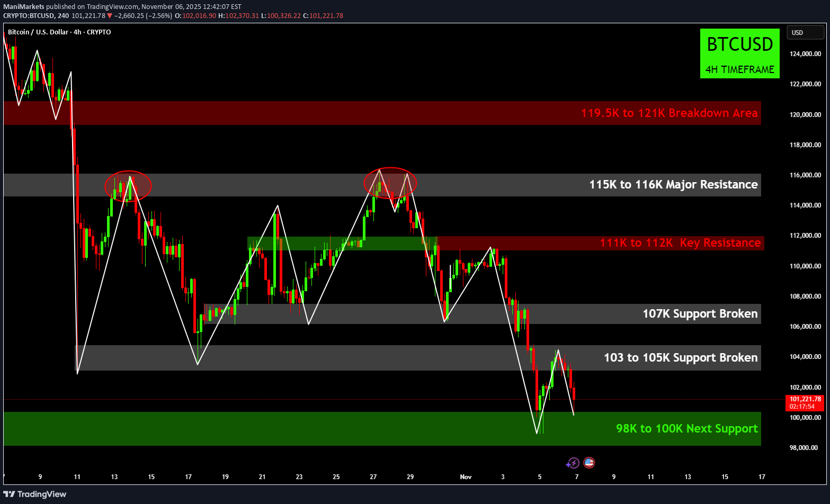Image resolution: width=830 pixels, height=504 pixels.
Task: Click the red current price label 101,221.78
Action: click(805, 399)
